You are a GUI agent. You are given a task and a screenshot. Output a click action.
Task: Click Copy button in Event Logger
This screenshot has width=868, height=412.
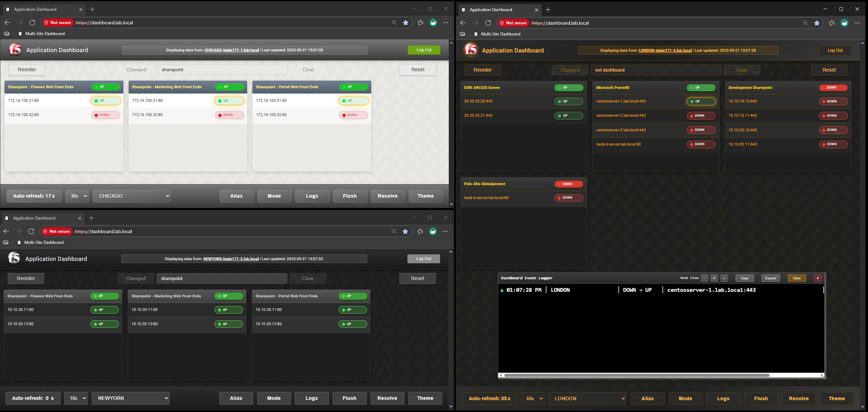point(745,278)
